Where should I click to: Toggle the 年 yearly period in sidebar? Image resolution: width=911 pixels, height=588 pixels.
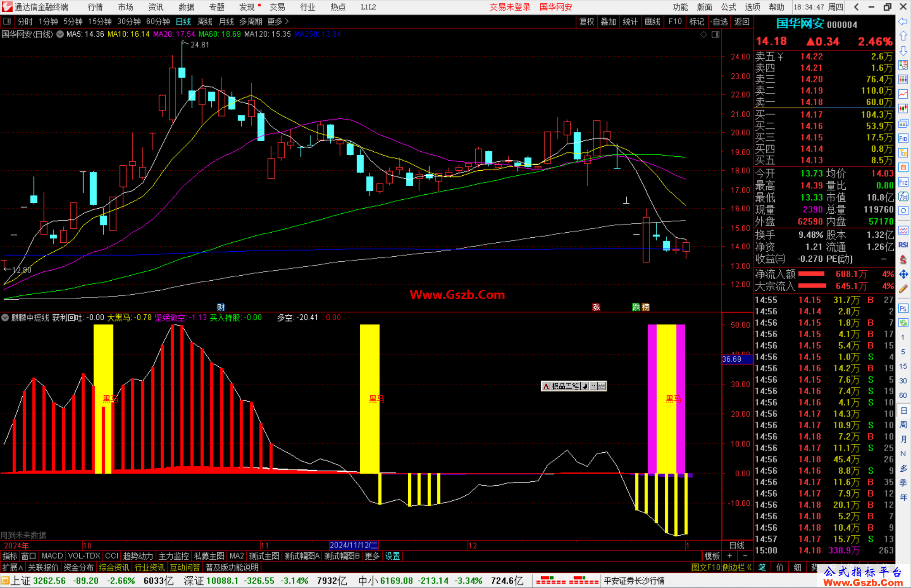[903, 497]
